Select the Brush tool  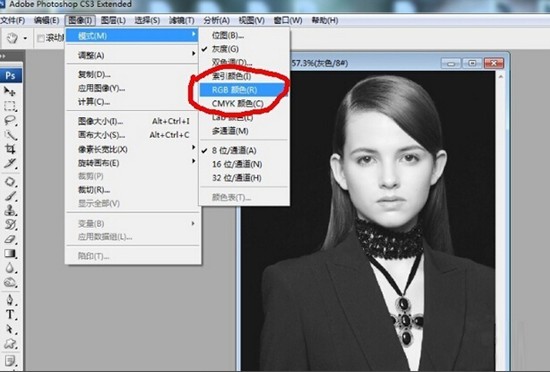point(9,196)
